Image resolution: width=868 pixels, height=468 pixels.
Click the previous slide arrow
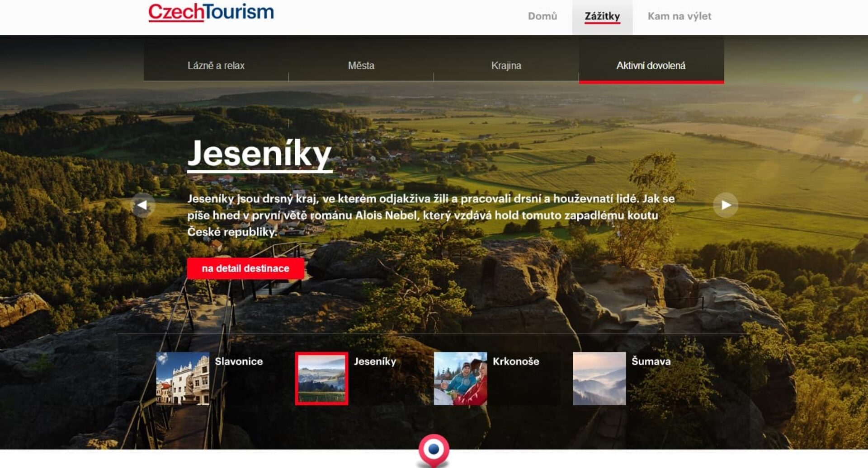[142, 205]
